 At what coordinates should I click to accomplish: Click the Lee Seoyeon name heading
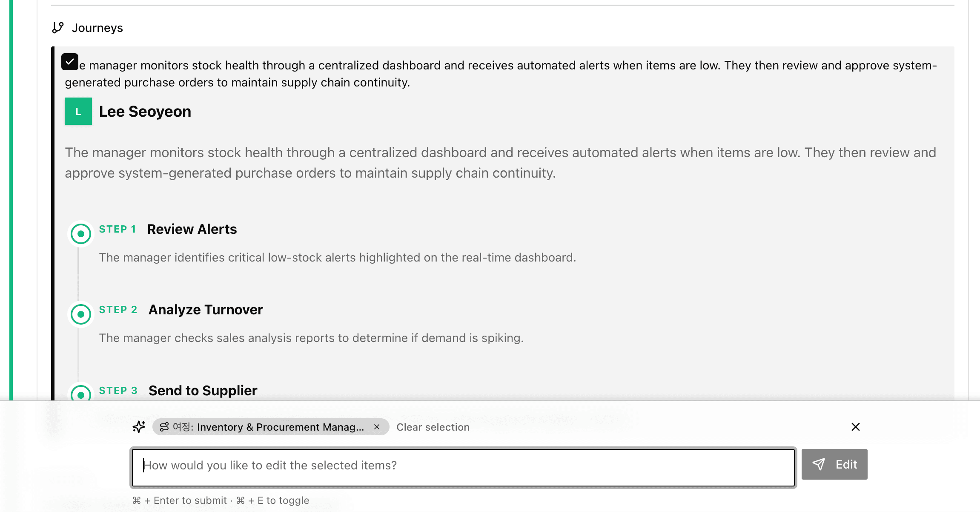(x=145, y=111)
